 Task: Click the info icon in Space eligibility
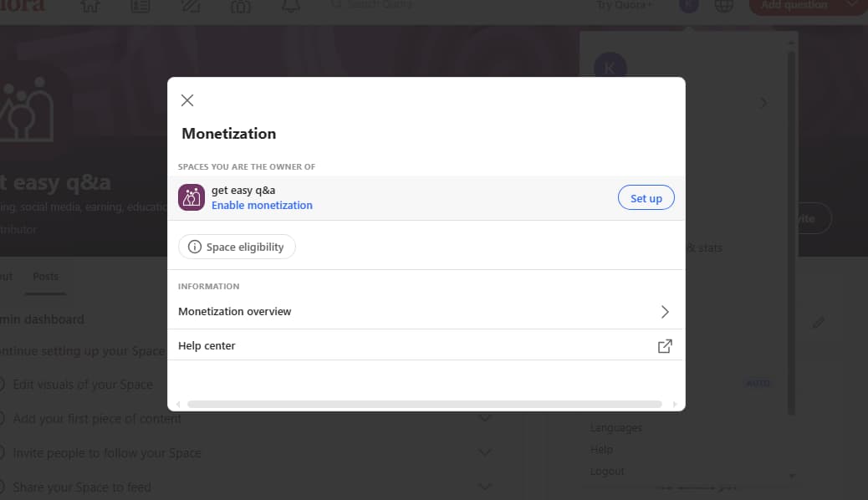(x=194, y=247)
